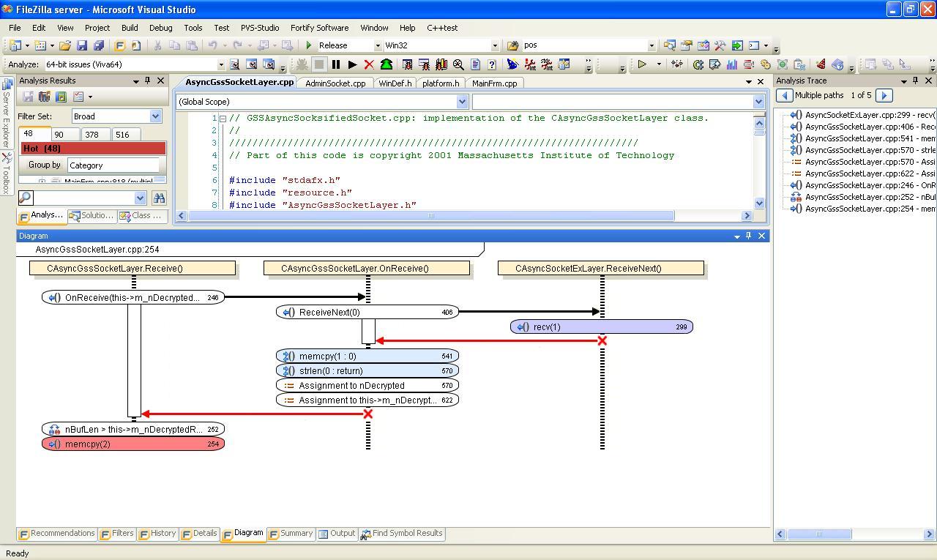Open the Solution Explorer panel tab

click(92, 216)
